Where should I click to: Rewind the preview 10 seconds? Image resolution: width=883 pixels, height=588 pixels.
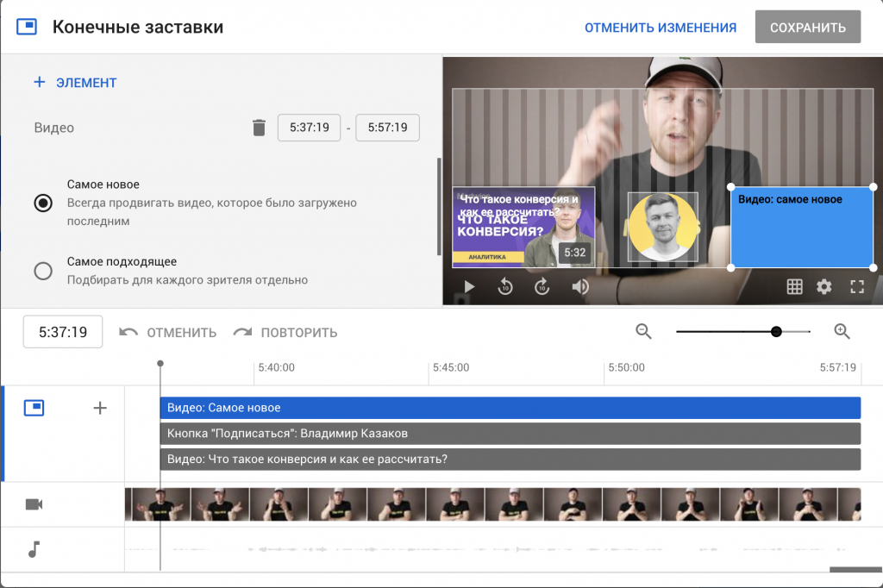pos(505,285)
